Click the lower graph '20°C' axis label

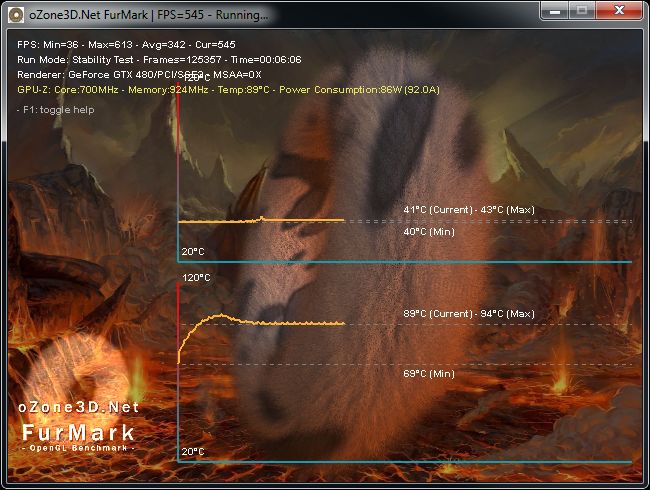[x=193, y=451]
